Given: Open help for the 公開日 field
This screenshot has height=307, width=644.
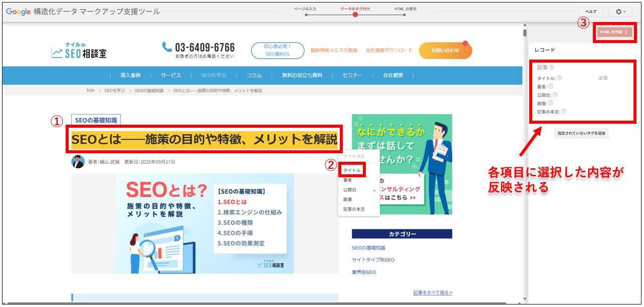Looking at the screenshot, I should (555, 95).
